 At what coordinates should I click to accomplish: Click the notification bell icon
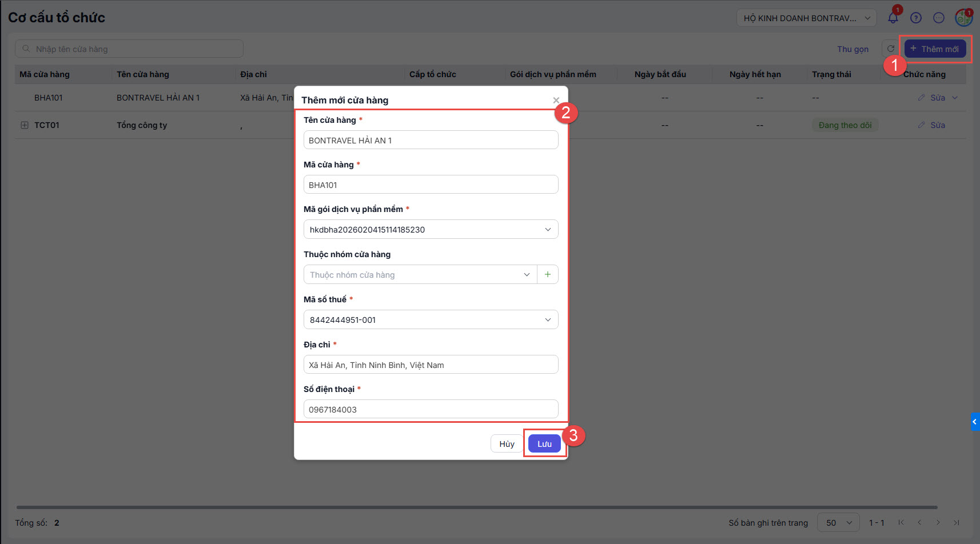pos(893,18)
